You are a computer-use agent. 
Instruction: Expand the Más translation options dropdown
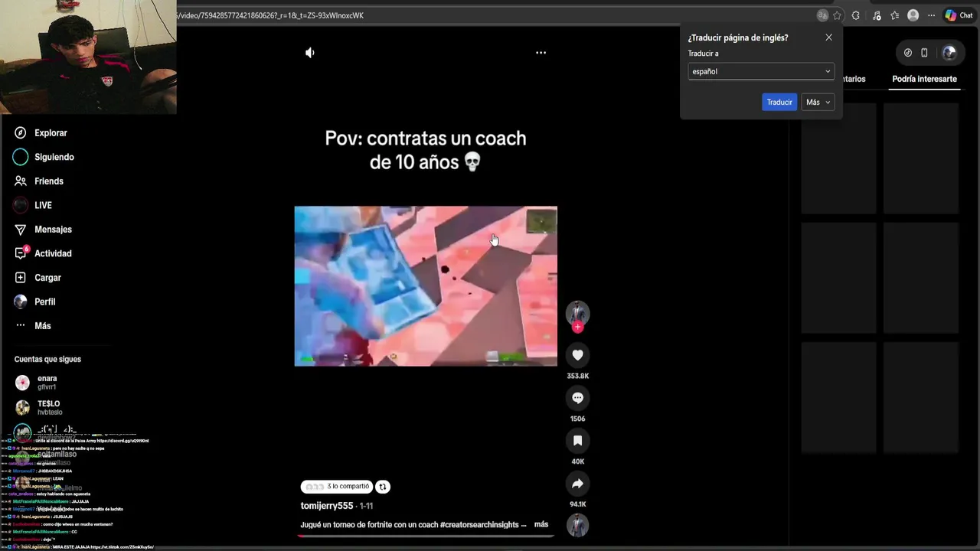coord(818,102)
